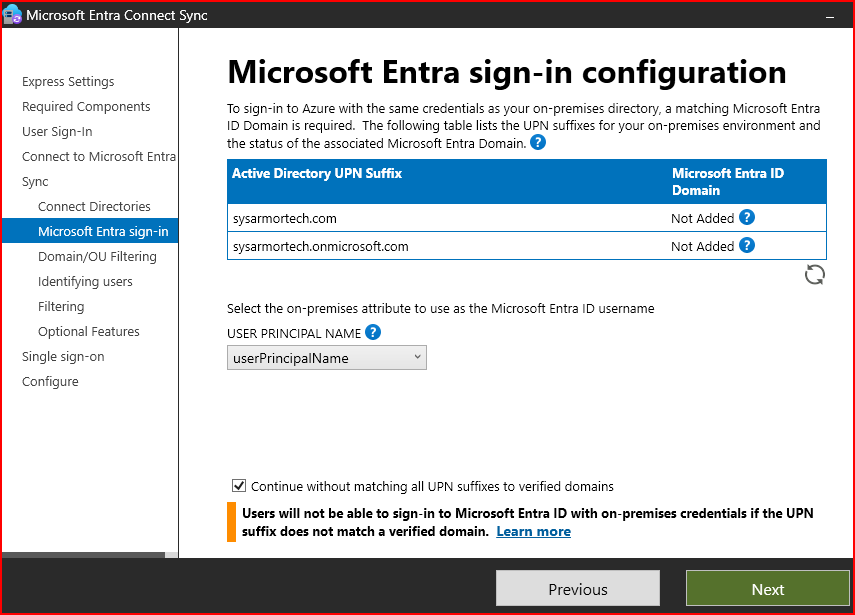Select Single sign-on step
This screenshot has width=855, height=615.
(x=63, y=357)
